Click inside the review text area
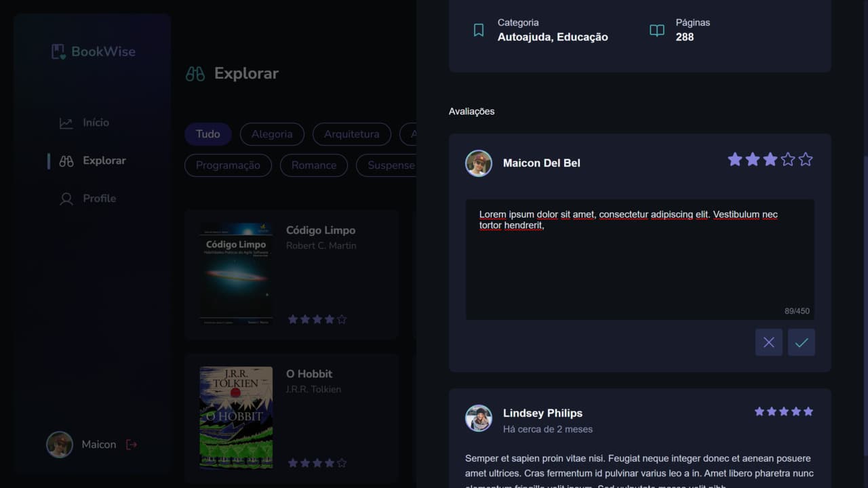 tap(639, 260)
